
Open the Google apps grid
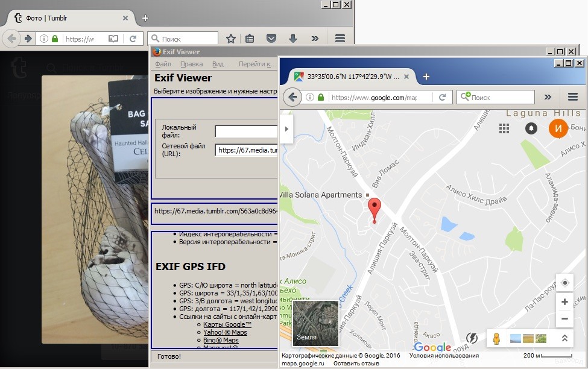coord(504,128)
